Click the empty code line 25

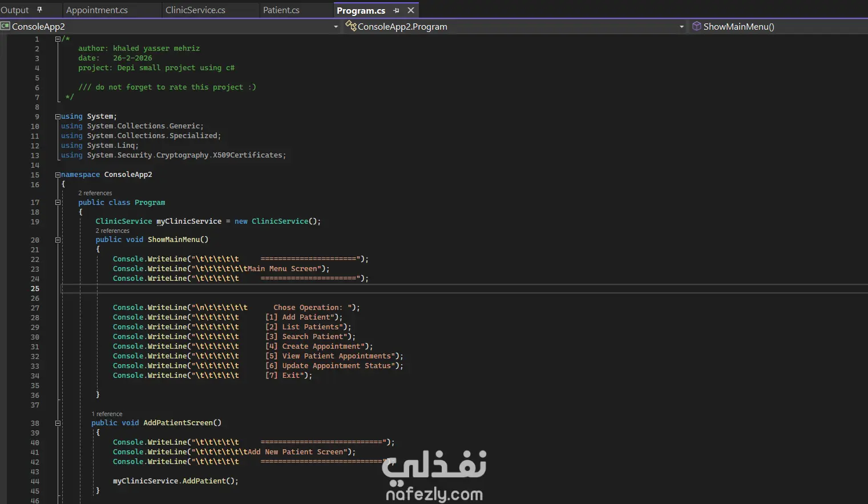pos(464,289)
